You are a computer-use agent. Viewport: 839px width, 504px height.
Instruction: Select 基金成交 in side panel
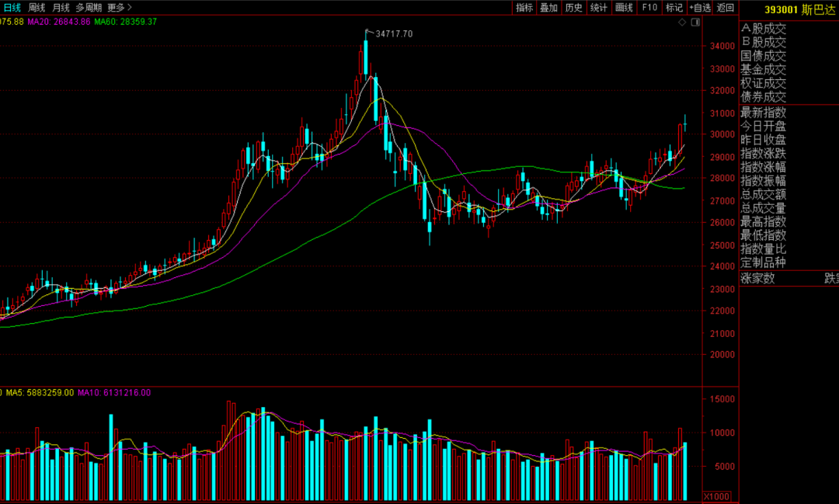[x=763, y=70]
